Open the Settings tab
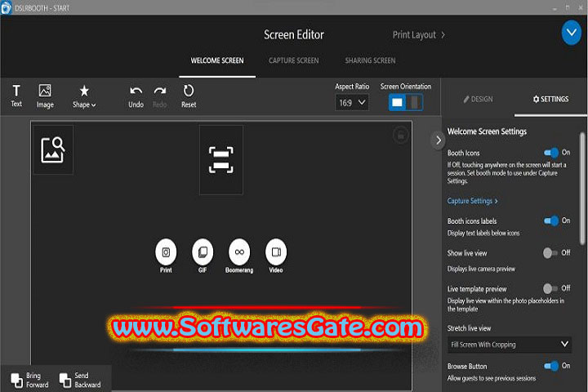588x392 pixels. pos(550,99)
